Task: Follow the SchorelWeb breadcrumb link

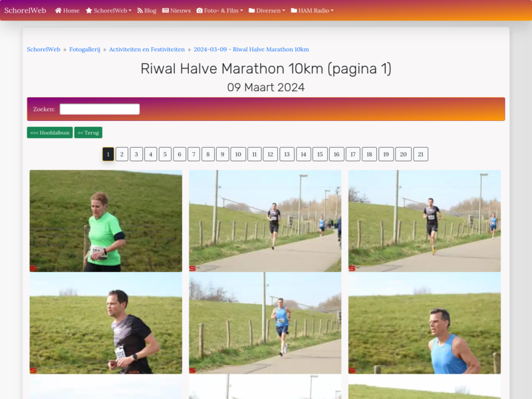Action: (x=43, y=49)
